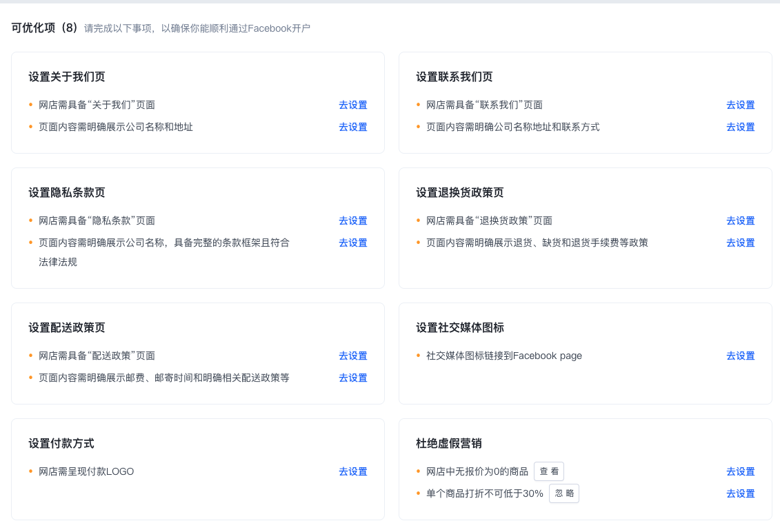780x532 pixels.
Task: Click 去设置 for 公司名称地址和联系方式
Action: [740, 127]
